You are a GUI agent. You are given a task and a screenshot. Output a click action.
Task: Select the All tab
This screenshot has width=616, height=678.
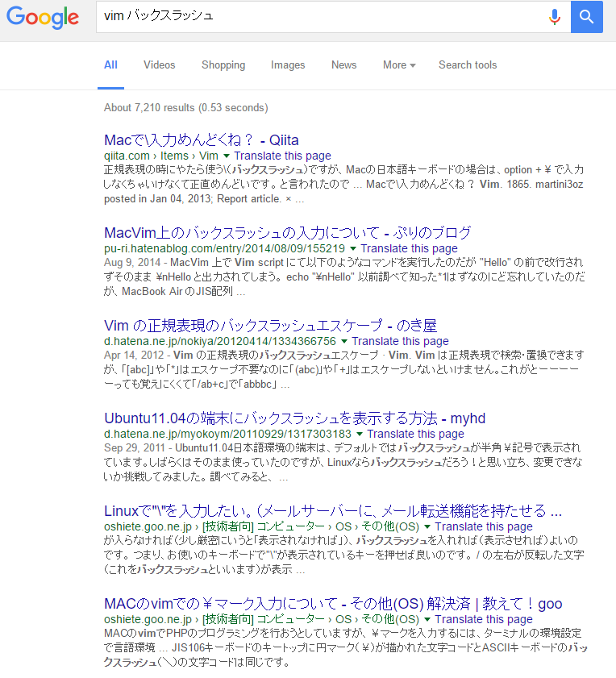110,64
